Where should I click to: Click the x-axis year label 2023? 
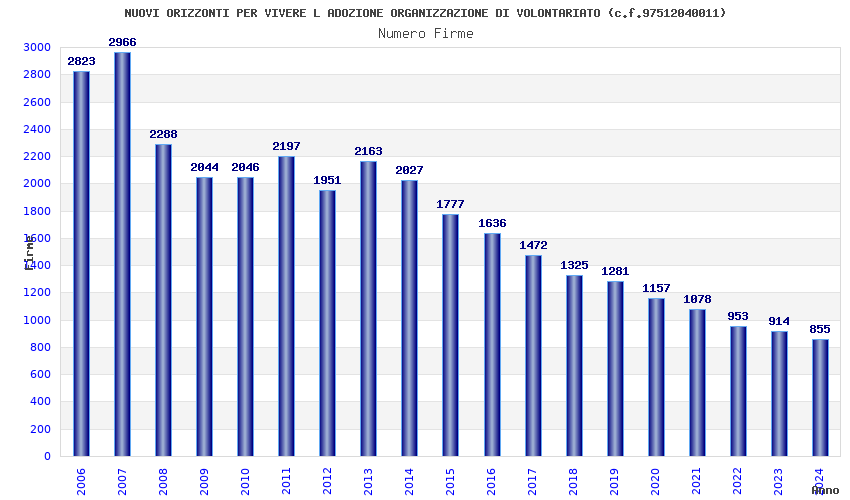point(779,482)
